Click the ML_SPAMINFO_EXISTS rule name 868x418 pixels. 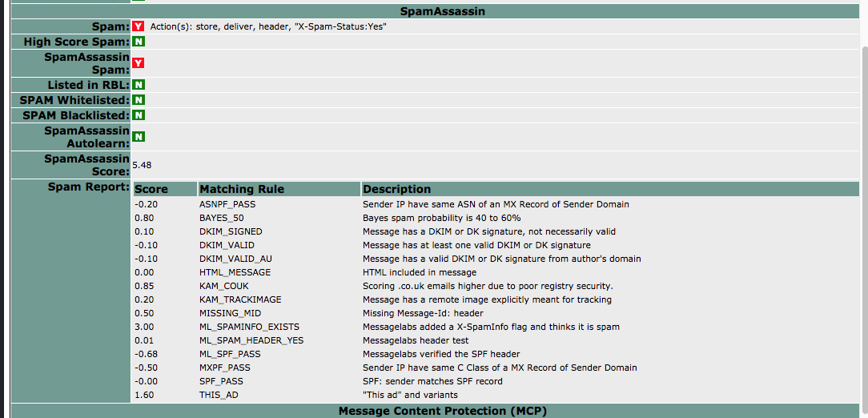[x=249, y=327]
